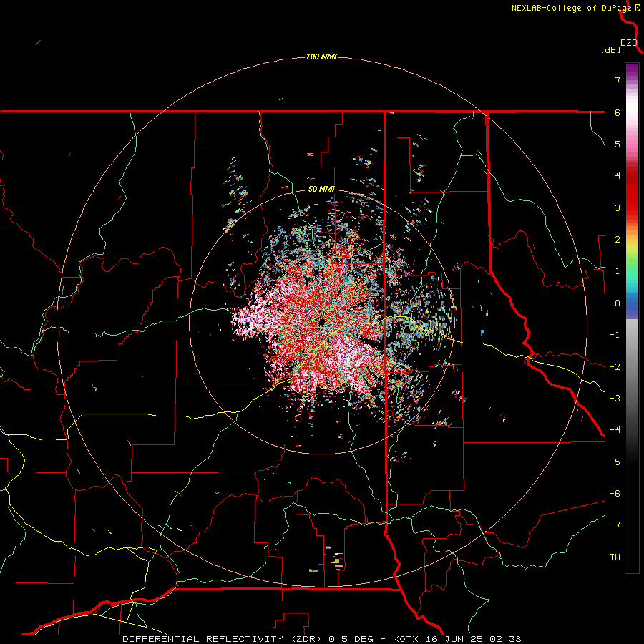Viewport: 644px width, 644px height.
Task: Click the 100 NMI range ring label
Action: (321, 57)
